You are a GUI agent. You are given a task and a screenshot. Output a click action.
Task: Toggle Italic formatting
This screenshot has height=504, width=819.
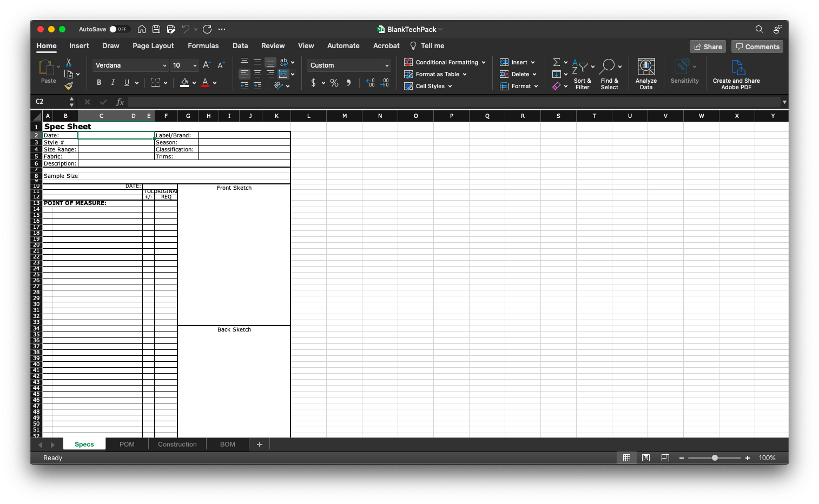point(113,83)
